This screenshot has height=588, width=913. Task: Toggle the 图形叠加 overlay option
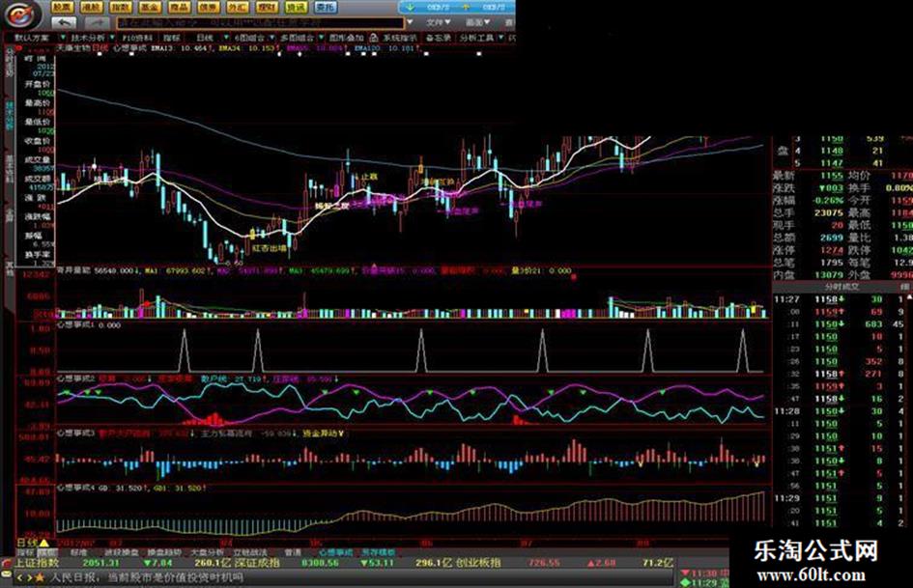(x=346, y=38)
